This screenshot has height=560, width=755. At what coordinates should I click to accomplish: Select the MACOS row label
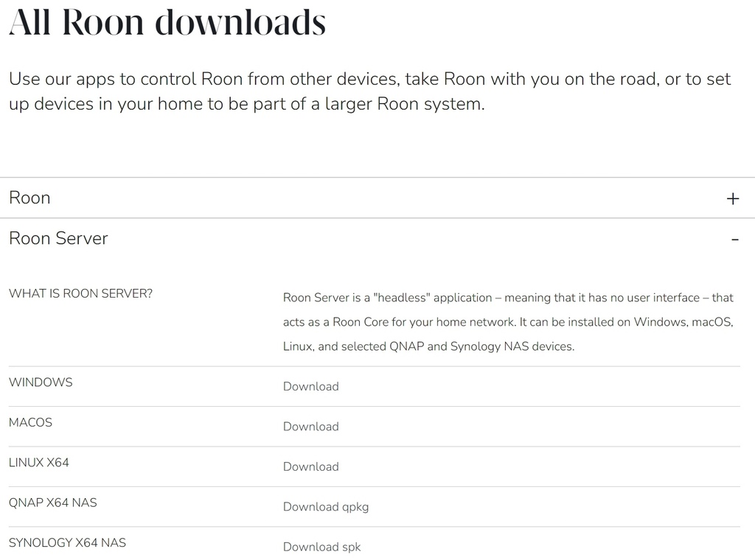click(30, 422)
